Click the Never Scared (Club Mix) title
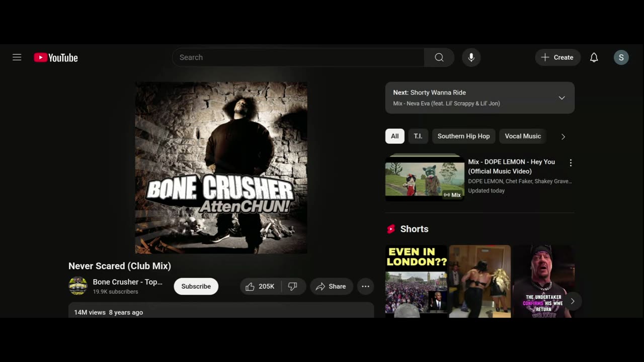 click(120, 266)
